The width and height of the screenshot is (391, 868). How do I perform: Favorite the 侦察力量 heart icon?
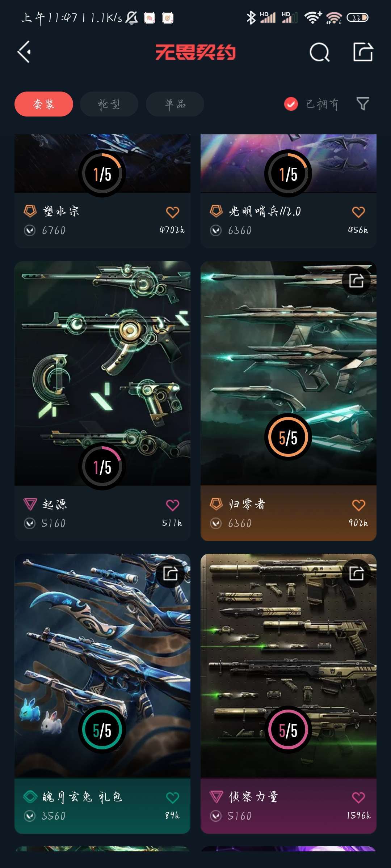(x=359, y=797)
